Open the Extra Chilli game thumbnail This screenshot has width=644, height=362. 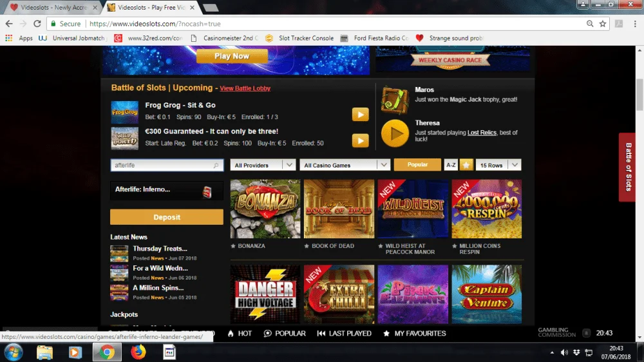click(339, 294)
